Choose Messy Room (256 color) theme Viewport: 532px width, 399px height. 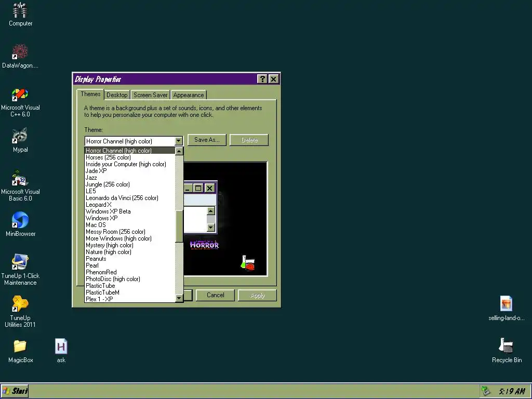point(129,232)
